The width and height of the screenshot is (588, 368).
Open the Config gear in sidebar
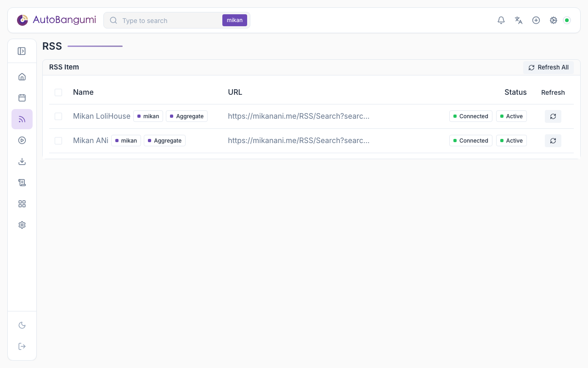[x=22, y=225]
